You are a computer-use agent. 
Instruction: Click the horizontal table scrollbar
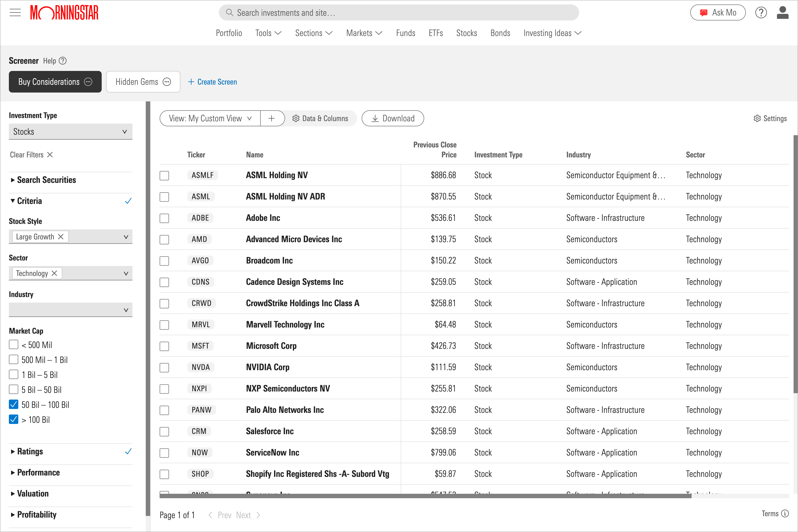(x=425, y=496)
